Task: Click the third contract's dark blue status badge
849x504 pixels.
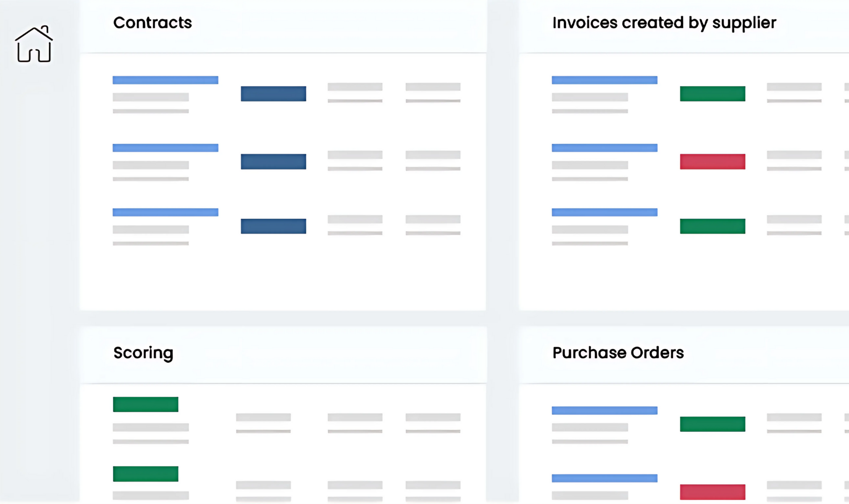Action: (273, 226)
